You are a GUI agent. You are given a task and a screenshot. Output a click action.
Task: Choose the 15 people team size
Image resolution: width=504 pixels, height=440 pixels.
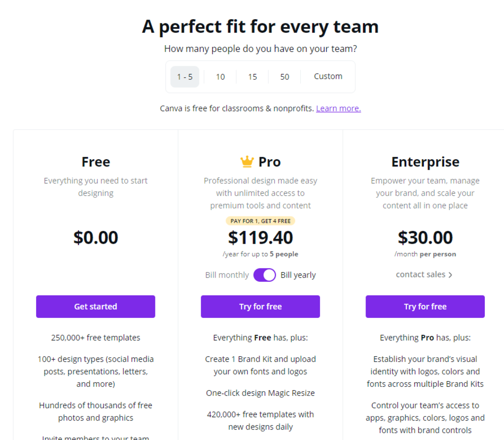[253, 77]
